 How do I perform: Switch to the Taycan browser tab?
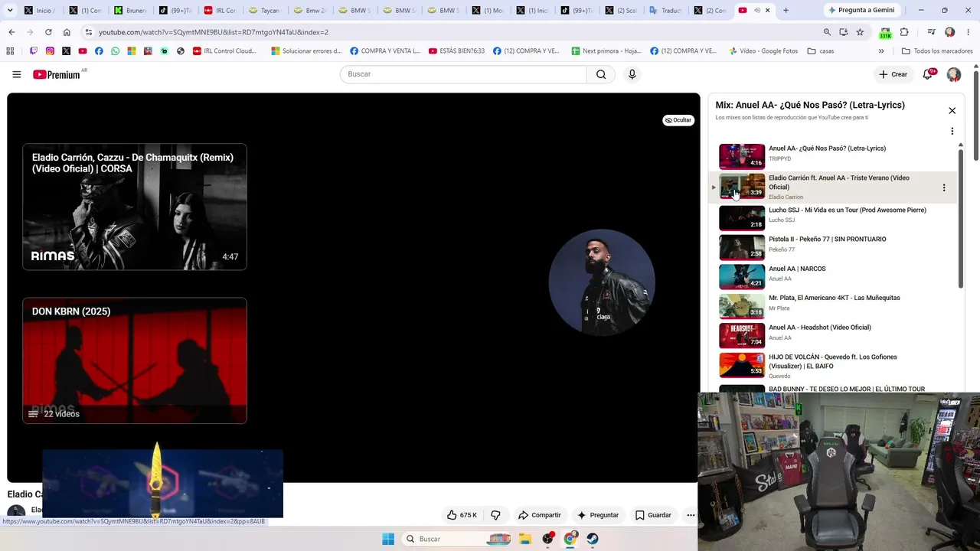[x=265, y=11]
